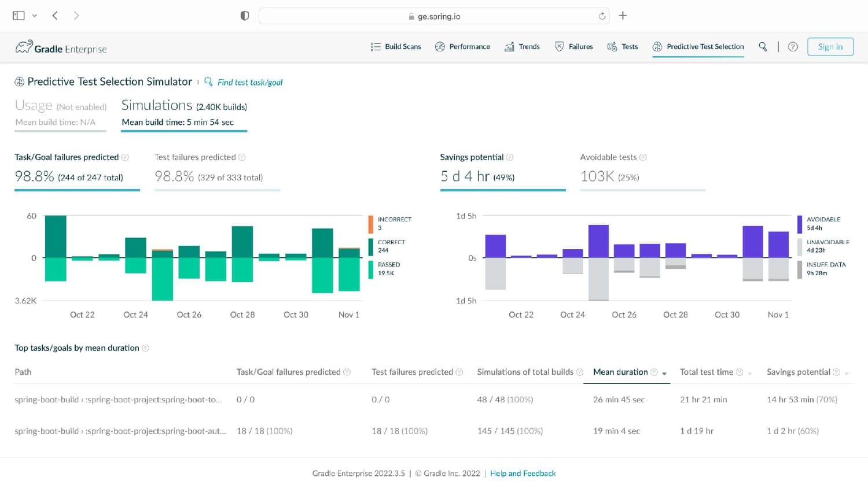The height and width of the screenshot is (488, 868).
Task: Click the help question mark icon in navbar
Action: [x=793, y=47]
